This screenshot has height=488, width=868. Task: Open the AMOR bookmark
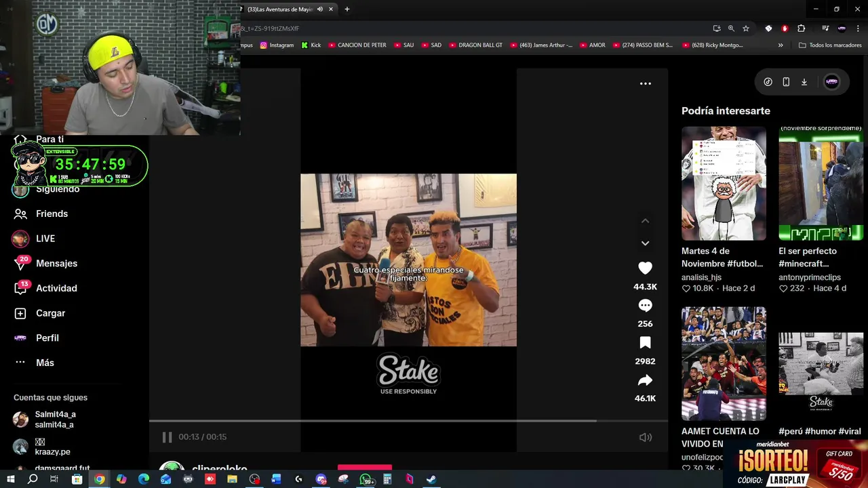(x=591, y=45)
